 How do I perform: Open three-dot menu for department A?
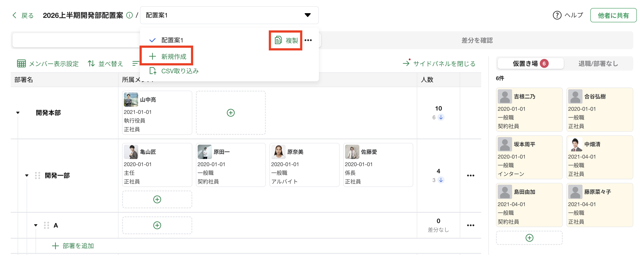(470, 225)
